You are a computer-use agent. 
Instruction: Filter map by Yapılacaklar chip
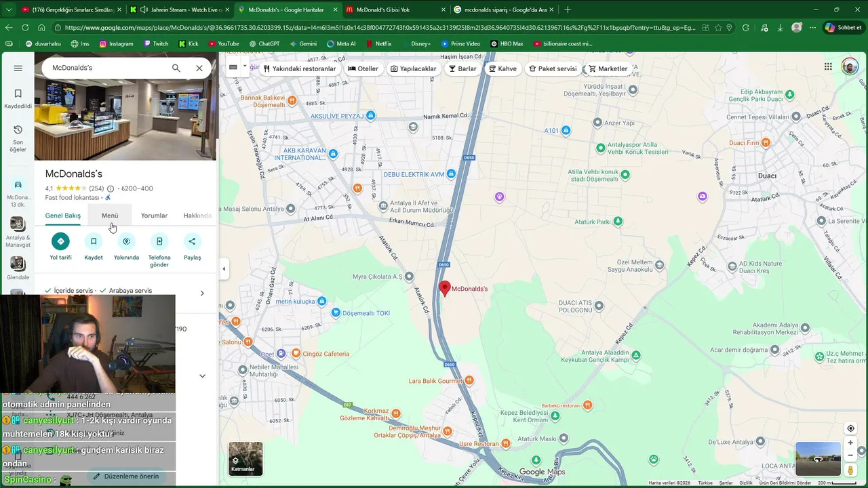tap(414, 68)
